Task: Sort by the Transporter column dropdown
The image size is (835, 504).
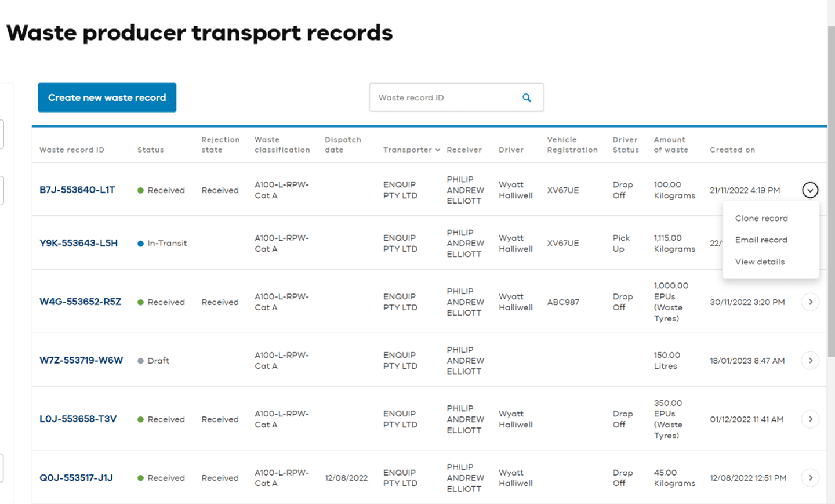Action: click(x=412, y=150)
